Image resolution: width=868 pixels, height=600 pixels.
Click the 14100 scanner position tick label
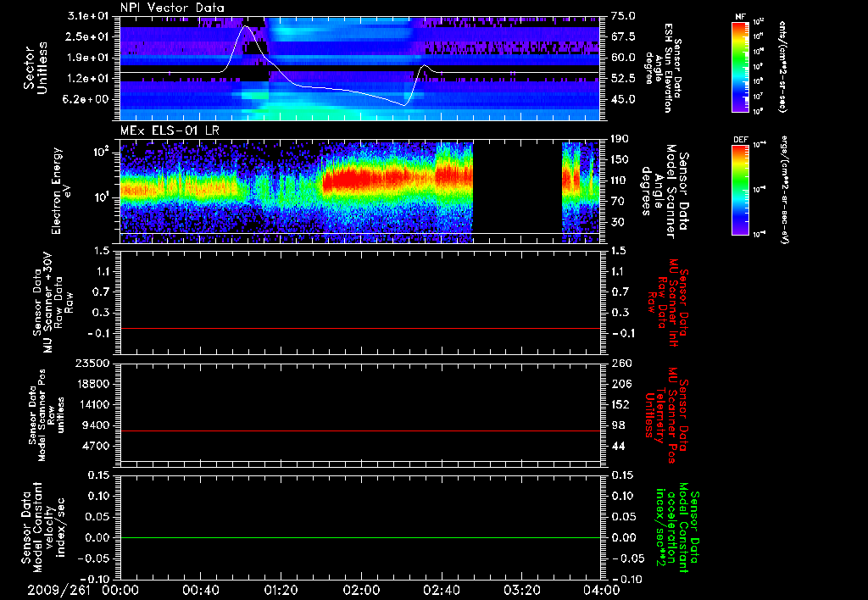(92, 404)
